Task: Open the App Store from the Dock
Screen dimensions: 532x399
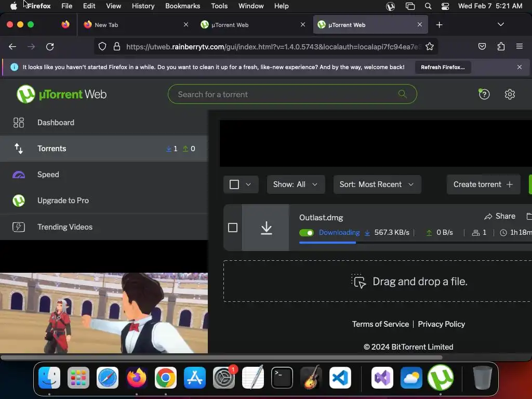Action: (x=195, y=378)
